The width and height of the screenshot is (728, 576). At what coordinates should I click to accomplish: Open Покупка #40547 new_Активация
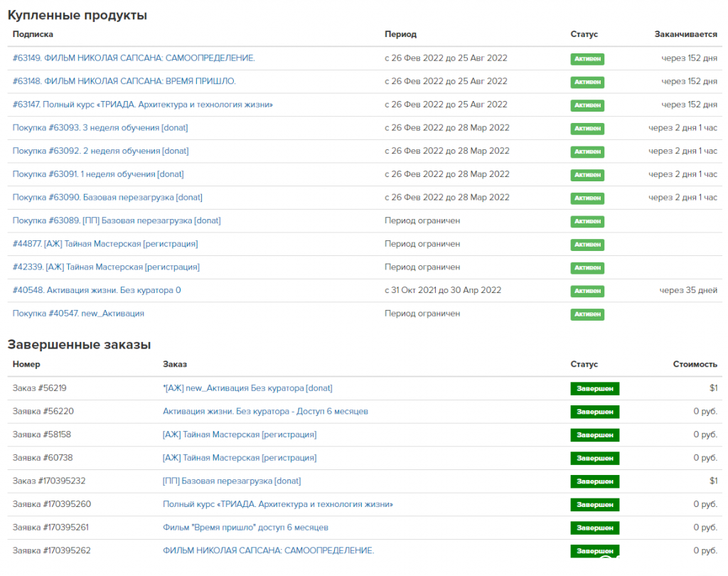pyautogui.click(x=78, y=314)
